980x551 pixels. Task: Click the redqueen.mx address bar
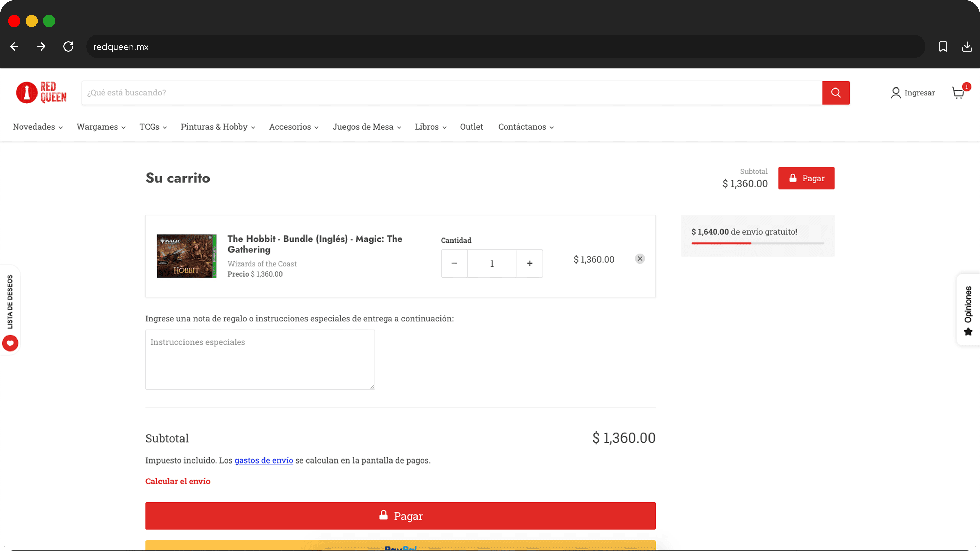[x=506, y=46]
